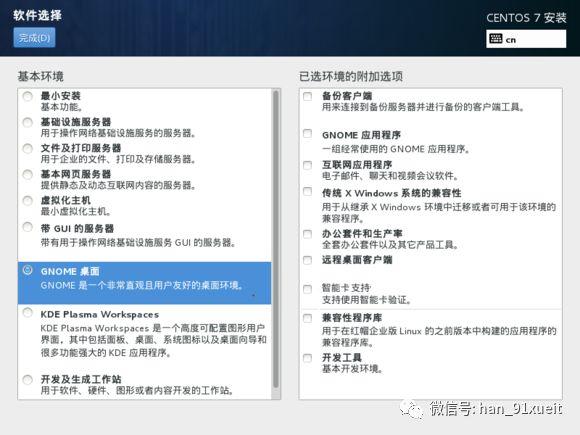This screenshot has height=435, width=580.
Task: Select the GNOME 桌面 radio button
Action: tap(27, 270)
